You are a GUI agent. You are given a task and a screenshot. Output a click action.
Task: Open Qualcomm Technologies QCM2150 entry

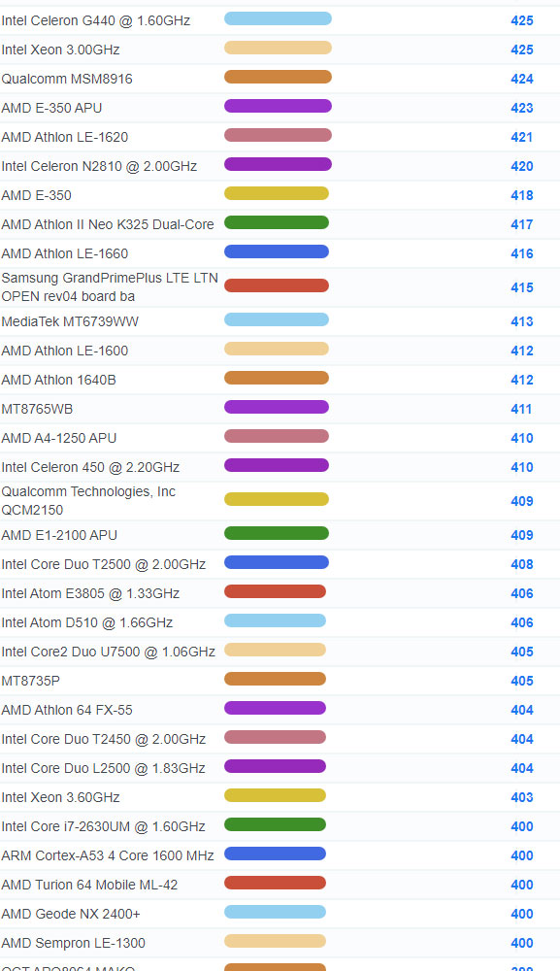click(88, 501)
